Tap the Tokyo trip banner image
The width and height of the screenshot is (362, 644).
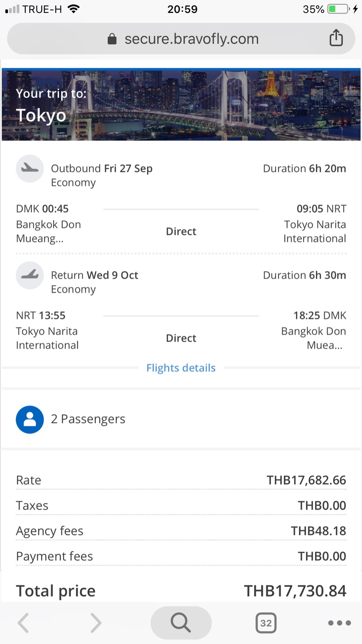coord(181,105)
